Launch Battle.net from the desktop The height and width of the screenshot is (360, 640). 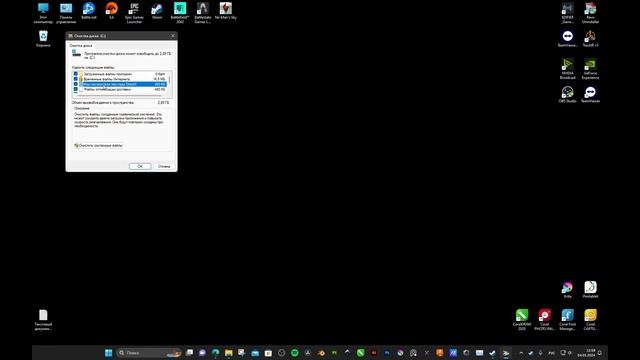click(89, 11)
